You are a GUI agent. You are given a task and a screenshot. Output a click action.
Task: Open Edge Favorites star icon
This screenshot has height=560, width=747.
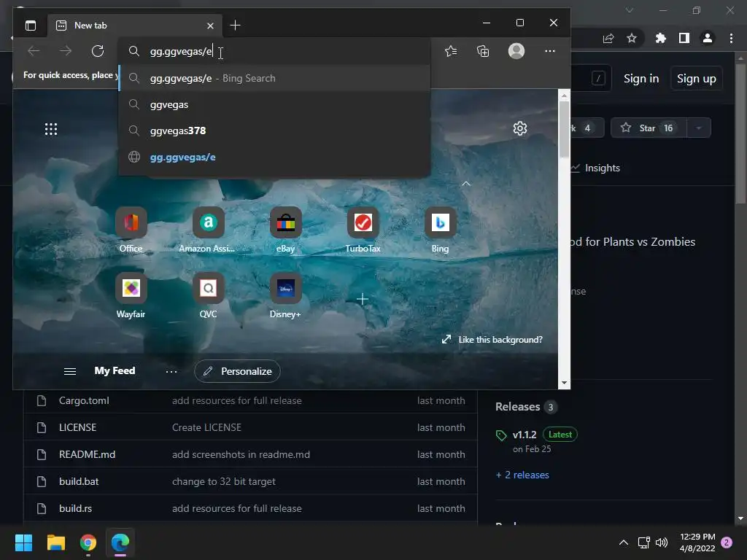[x=451, y=51]
